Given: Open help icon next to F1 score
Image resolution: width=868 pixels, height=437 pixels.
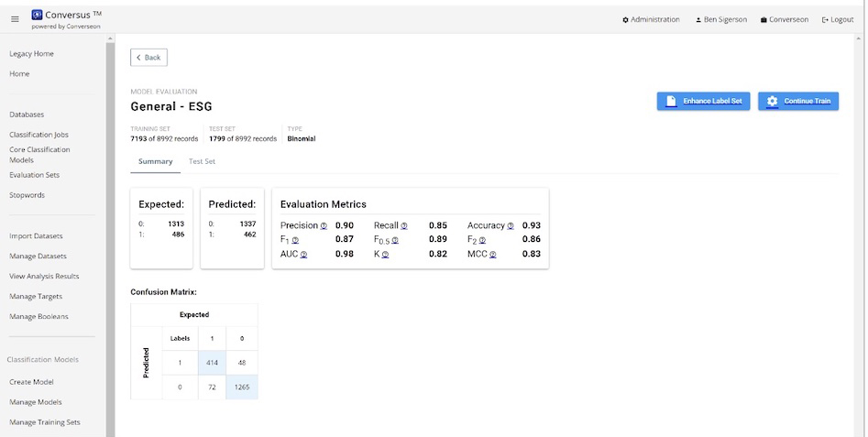Looking at the screenshot, I should click(296, 240).
